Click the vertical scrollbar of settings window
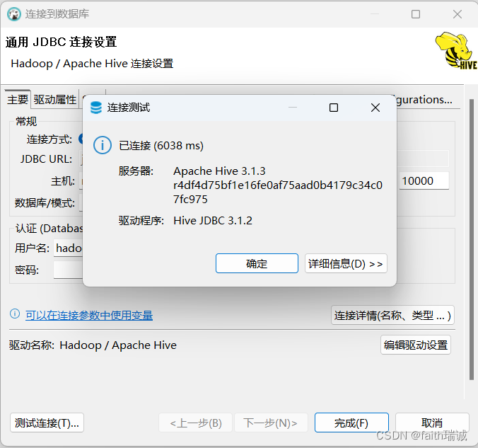This screenshot has height=448, width=478. tap(472, 239)
